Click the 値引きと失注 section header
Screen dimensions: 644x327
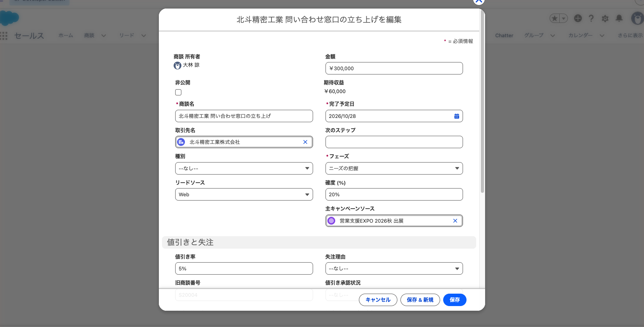(319, 242)
